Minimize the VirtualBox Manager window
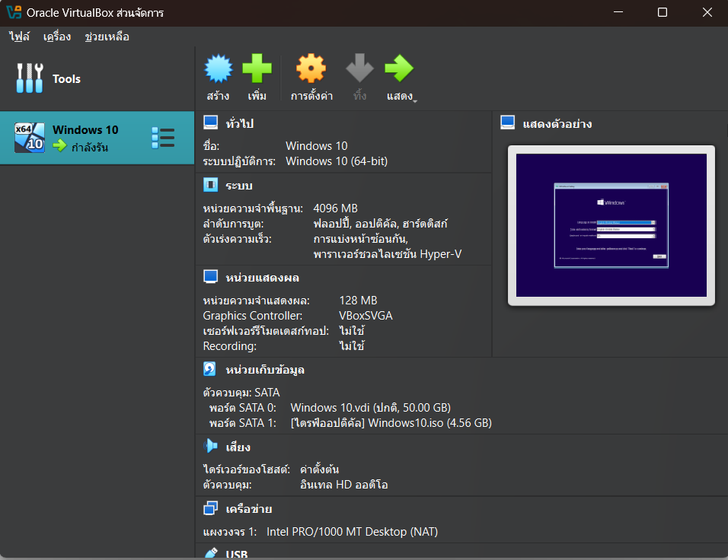This screenshot has height=560, width=728. pyautogui.click(x=618, y=12)
